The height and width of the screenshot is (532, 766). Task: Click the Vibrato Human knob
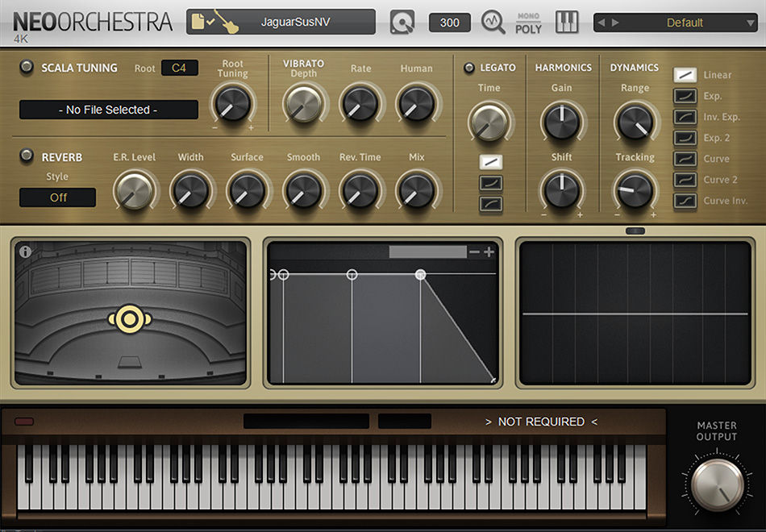click(417, 103)
